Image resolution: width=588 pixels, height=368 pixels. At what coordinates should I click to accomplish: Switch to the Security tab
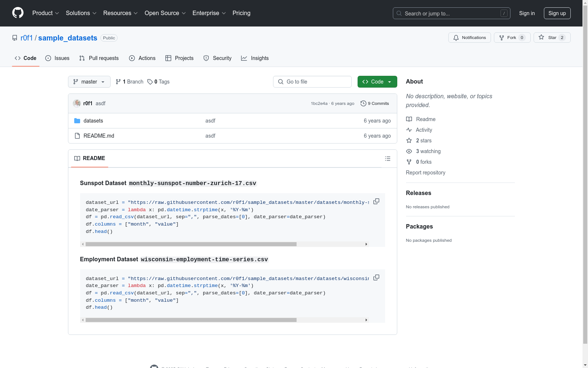point(218,58)
